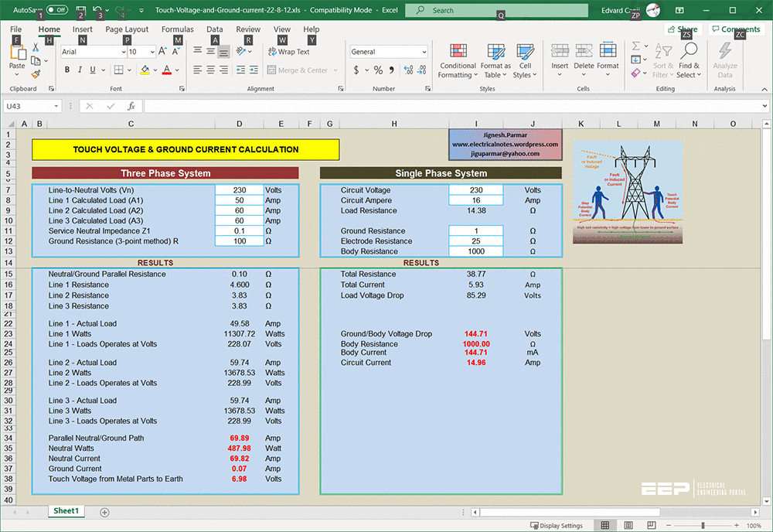The height and width of the screenshot is (532, 773).
Task: Click the Align Left icon
Action: point(198,70)
